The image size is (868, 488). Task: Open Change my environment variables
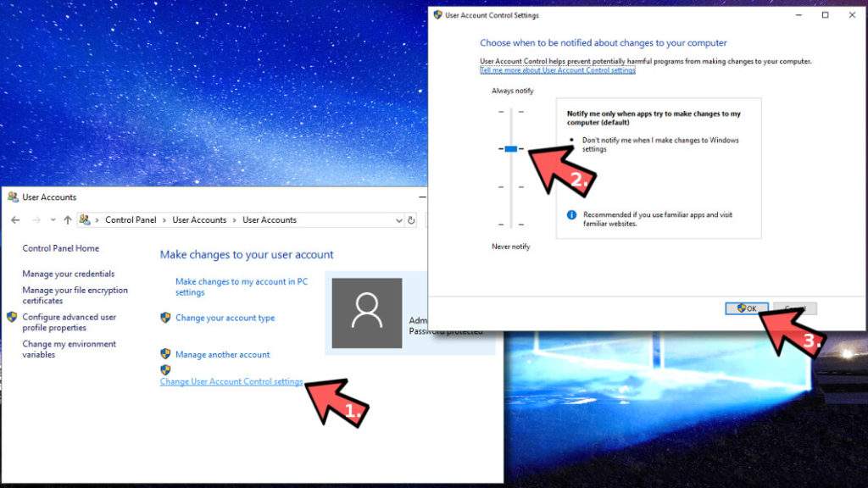(x=70, y=349)
